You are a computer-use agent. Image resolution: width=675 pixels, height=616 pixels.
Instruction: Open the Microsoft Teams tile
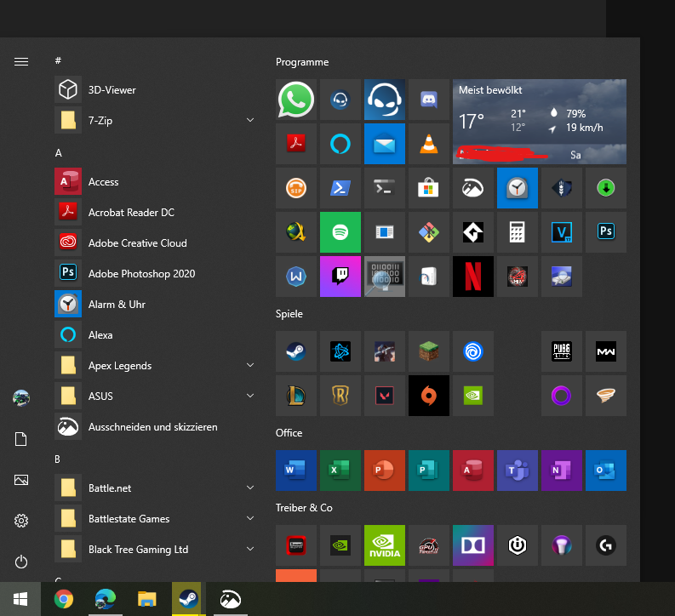[518, 471]
